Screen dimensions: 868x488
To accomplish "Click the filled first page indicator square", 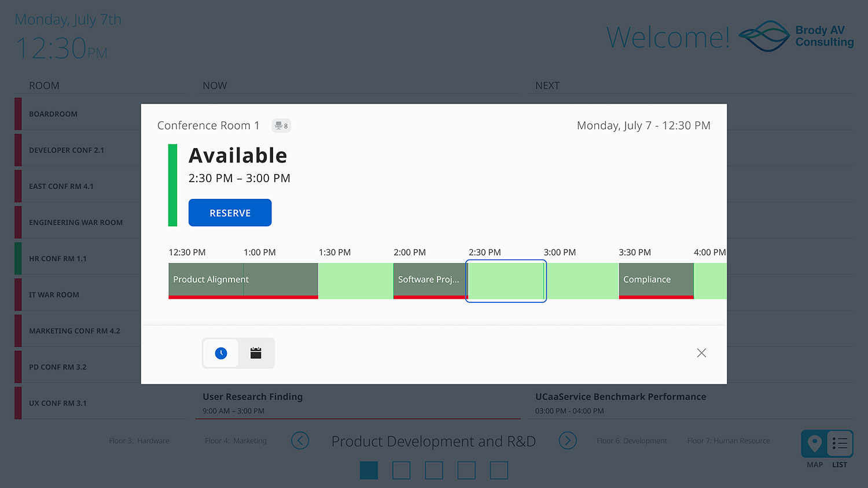I will click(x=369, y=470).
